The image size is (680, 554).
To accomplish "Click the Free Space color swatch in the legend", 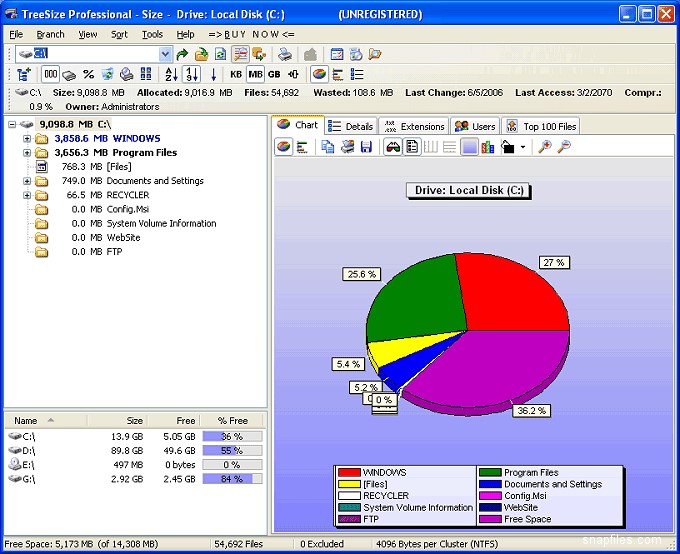I will click(x=490, y=519).
